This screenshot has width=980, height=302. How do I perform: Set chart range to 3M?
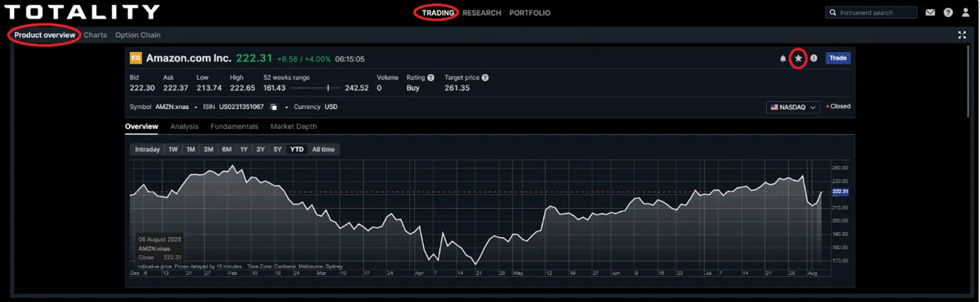coord(208,150)
